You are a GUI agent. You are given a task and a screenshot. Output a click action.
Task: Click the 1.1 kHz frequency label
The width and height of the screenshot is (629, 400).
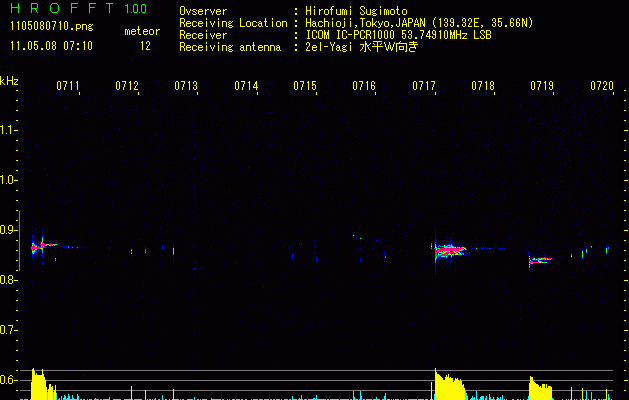[x=8, y=130]
